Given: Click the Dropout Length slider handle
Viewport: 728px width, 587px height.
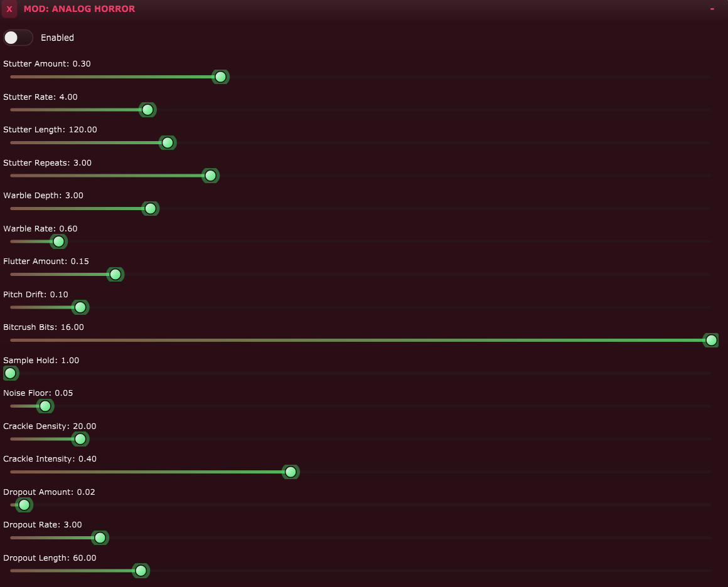Looking at the screenshot, I should click(x=141, y=571).
